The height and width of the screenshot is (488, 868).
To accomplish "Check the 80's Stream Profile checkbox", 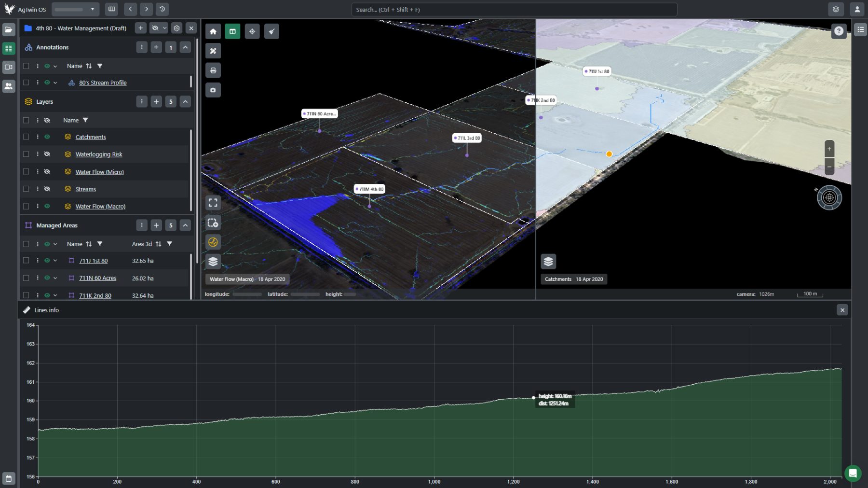I will (x=26, y=83).
